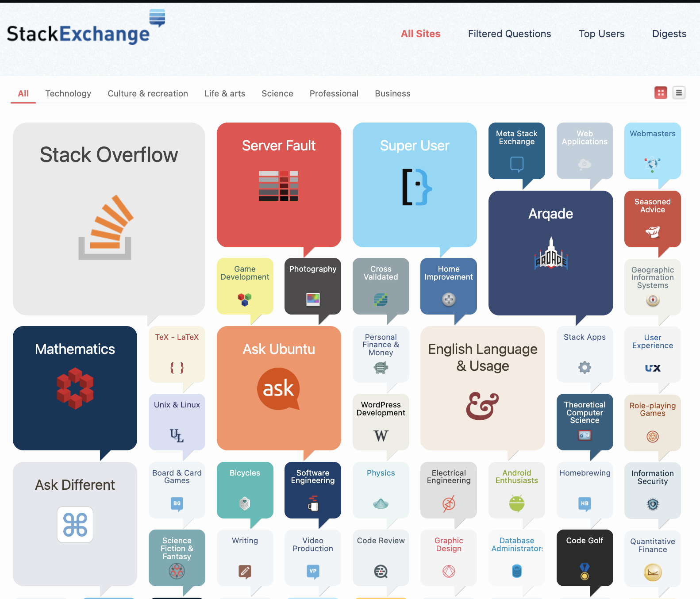Click the Software Engineering marker icon
Screen dimensions: 700x599
coord(313,503)
